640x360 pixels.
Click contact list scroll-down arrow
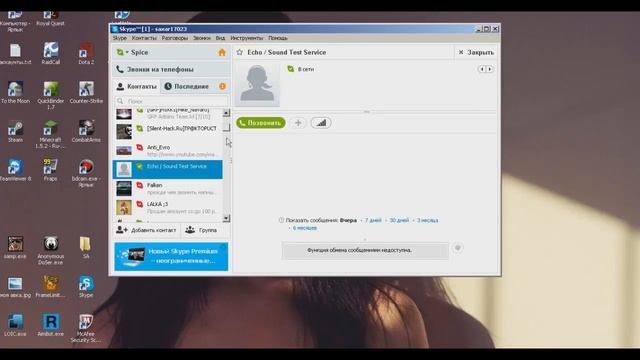pyautogui.click(x=227, y=218)
